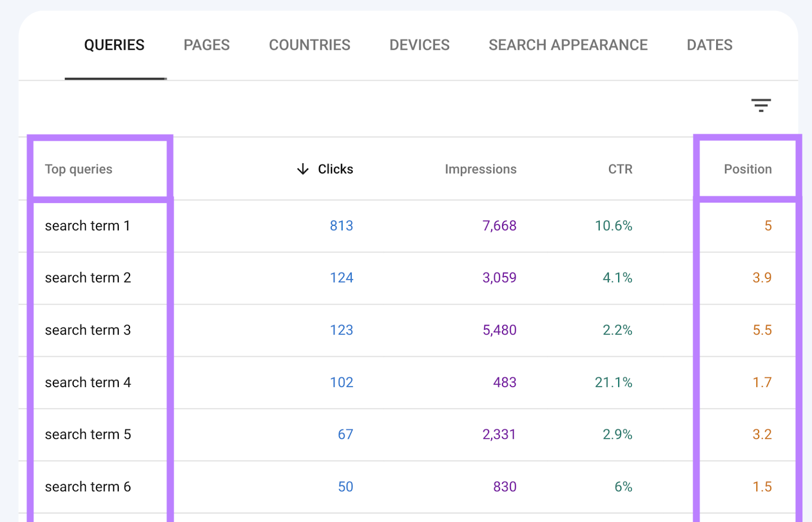Open the SEARCH APPEARANCE tab
This screenshot has width=812, height=522.
coord(567,45)
